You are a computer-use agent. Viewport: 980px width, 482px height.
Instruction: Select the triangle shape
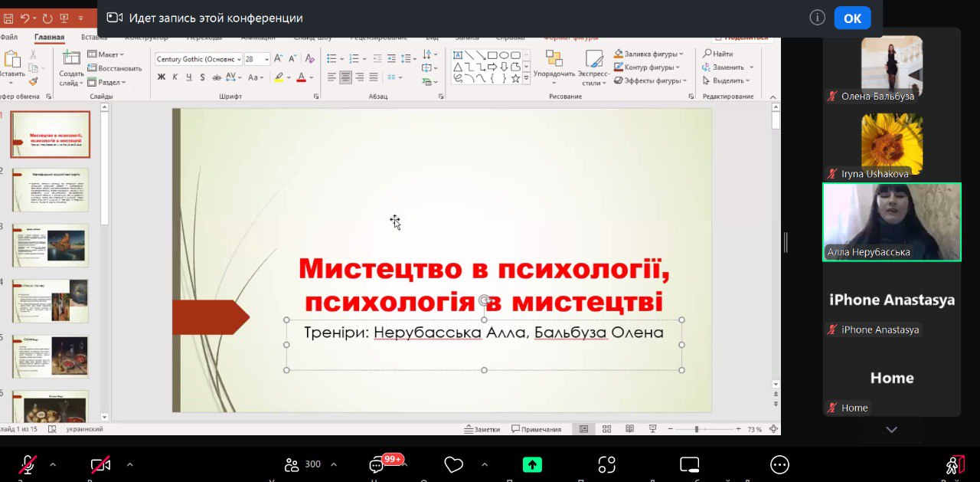coord(458,67)
